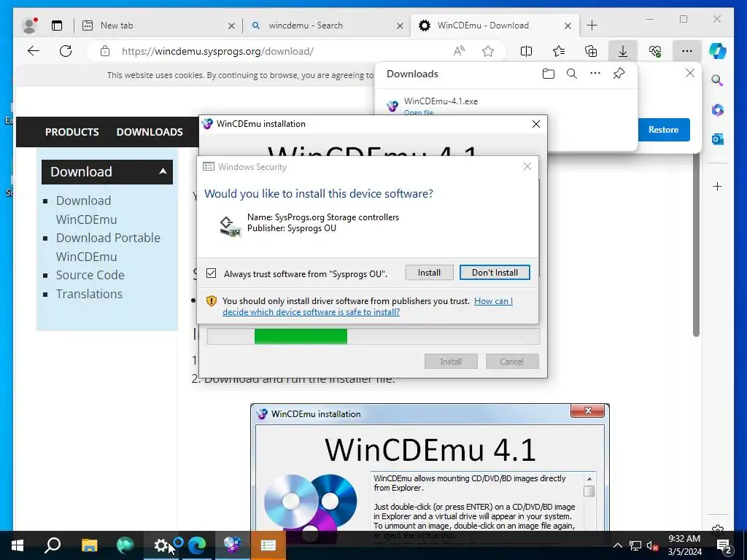Close the wincdemu - Search tab

(x=400, y=26)
